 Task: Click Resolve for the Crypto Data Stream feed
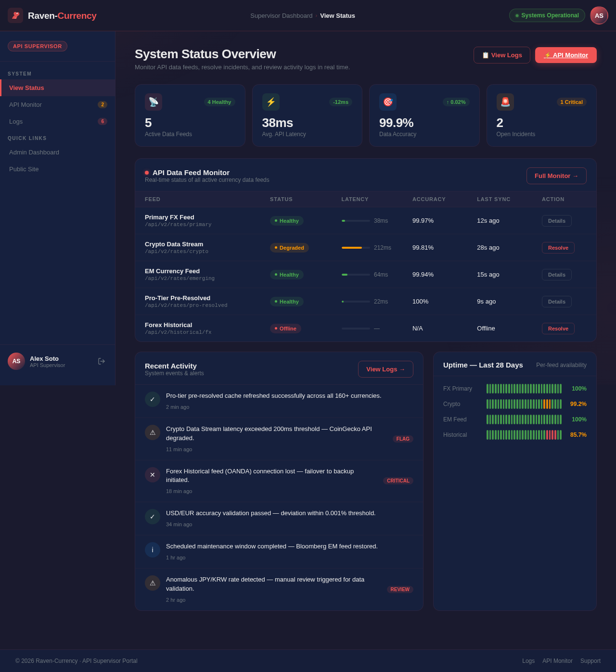point(558,248)
